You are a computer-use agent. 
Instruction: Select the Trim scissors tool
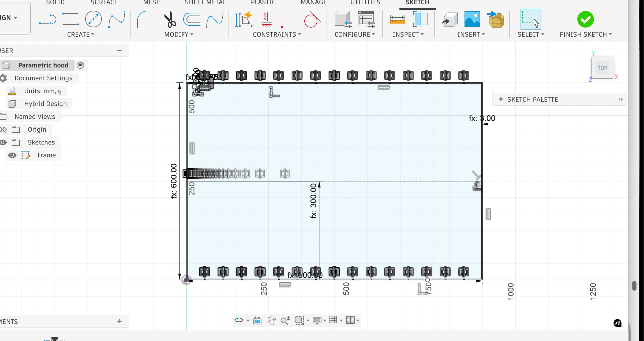click(x=170, y=19)
